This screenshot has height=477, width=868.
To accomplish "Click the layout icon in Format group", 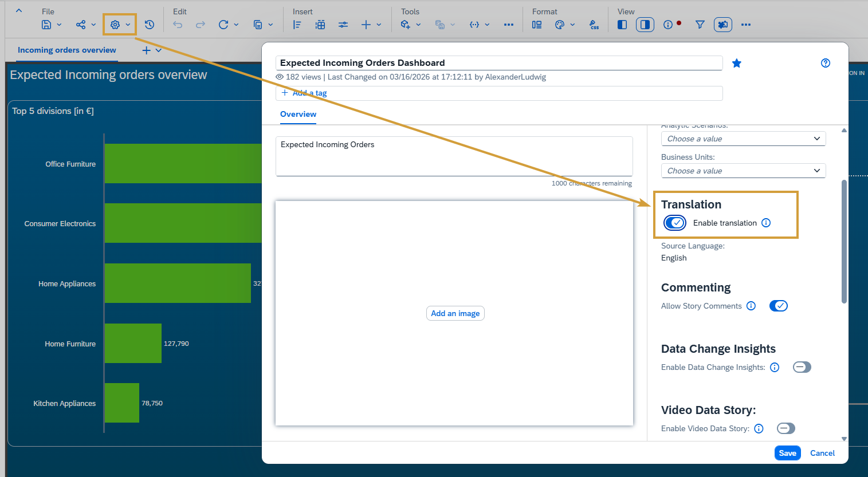I will pos(537,25).
